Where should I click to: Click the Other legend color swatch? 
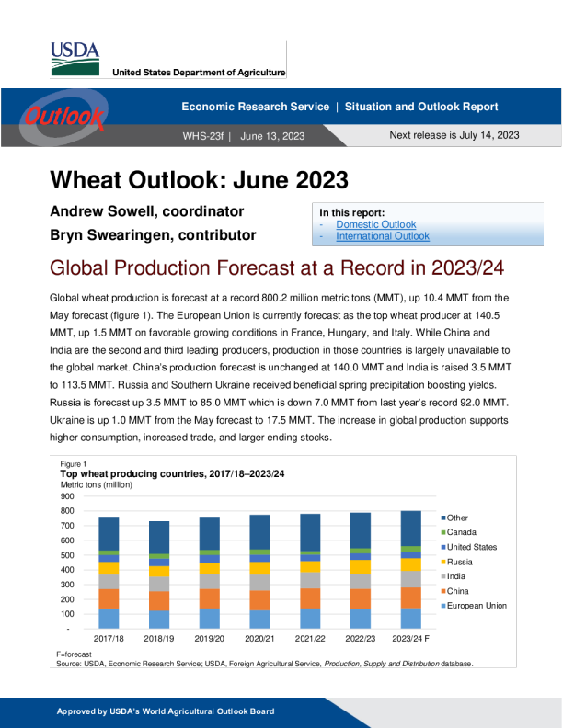click(442, 518)
